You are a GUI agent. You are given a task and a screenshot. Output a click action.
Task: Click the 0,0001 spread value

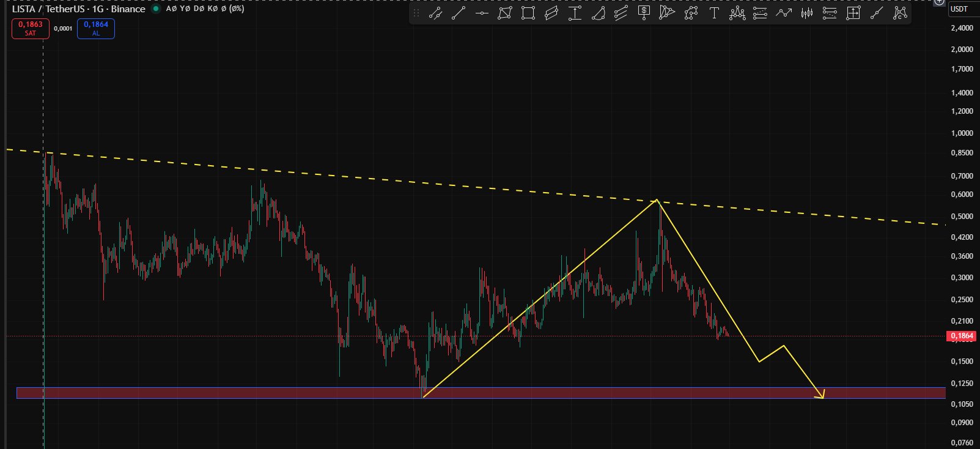[63, 29]
